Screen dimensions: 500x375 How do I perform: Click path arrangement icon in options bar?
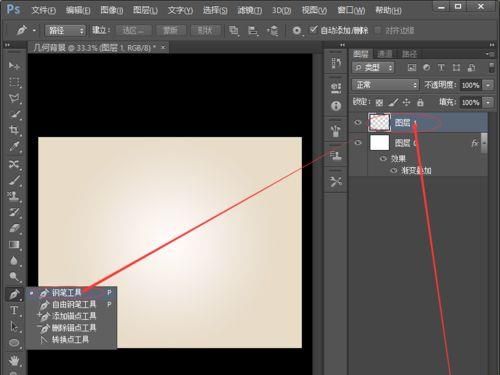(273, 31)
